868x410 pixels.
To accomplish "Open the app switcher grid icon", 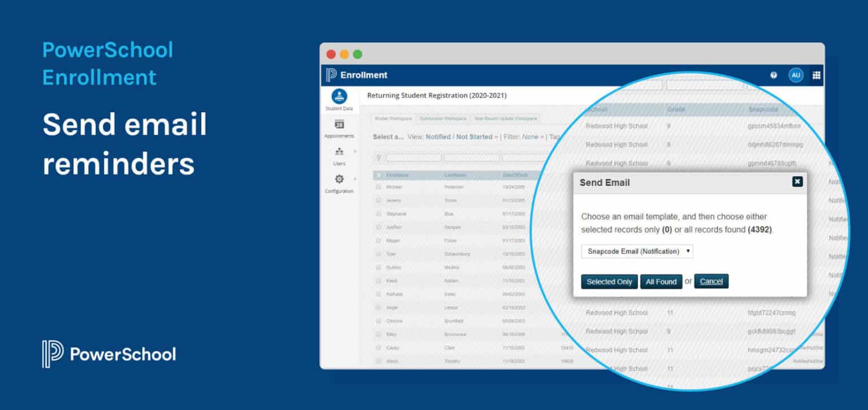I will click(x=817, y=75).
